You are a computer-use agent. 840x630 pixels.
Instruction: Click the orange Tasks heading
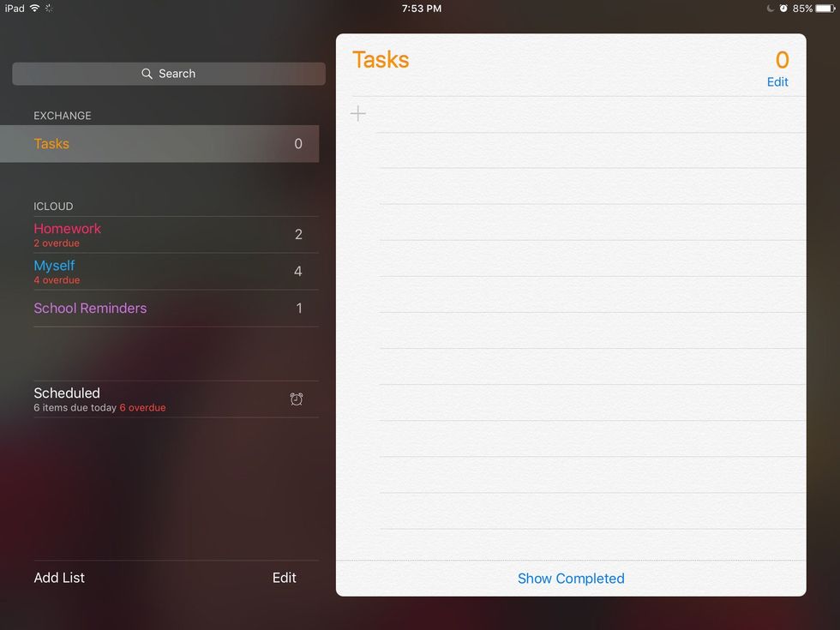coord(381,60)
